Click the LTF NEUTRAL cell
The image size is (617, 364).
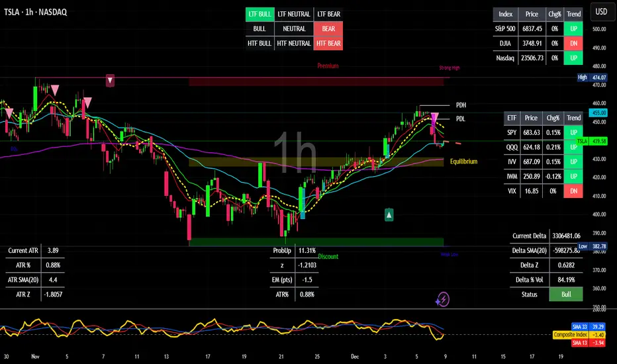coord(294,14)
